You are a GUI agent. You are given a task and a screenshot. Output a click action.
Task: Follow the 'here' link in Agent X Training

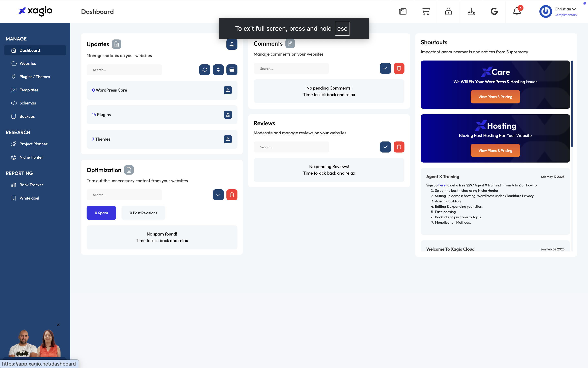pos(442,185)
